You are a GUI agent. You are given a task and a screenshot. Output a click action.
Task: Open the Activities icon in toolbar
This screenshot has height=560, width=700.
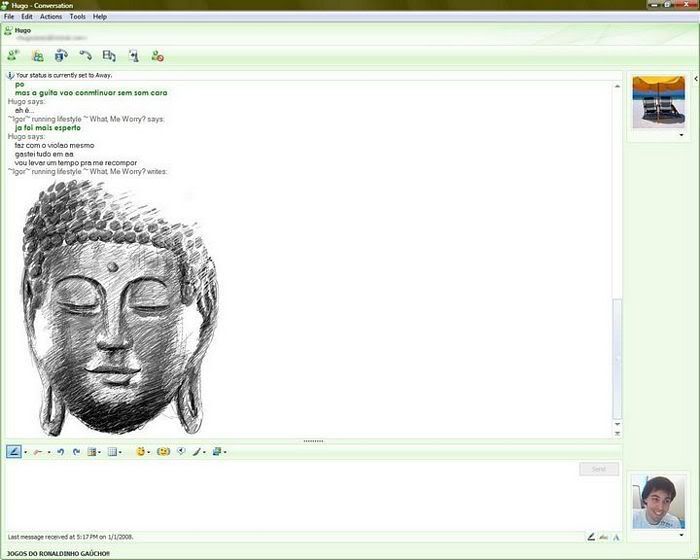[109, 56]
